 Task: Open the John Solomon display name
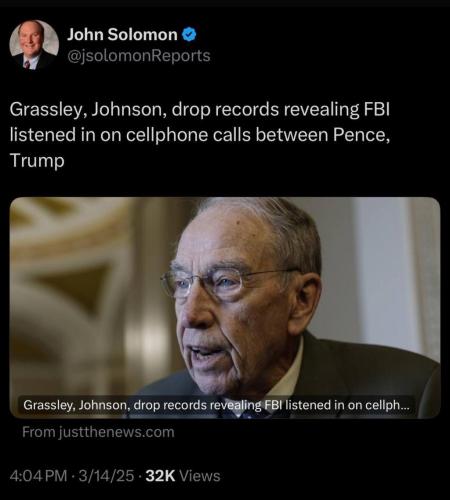122,35
